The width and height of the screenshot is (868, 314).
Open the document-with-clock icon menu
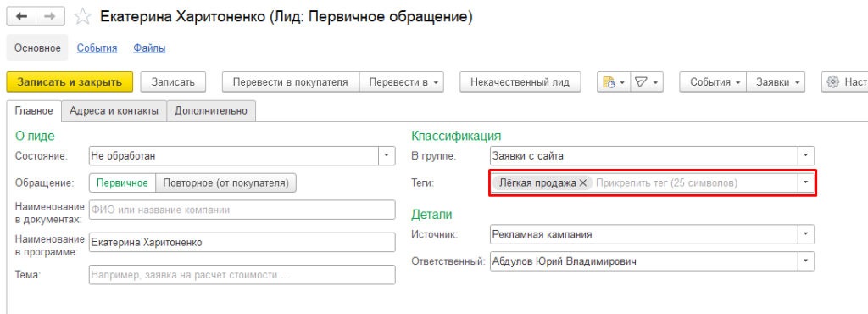coord(613,82)
